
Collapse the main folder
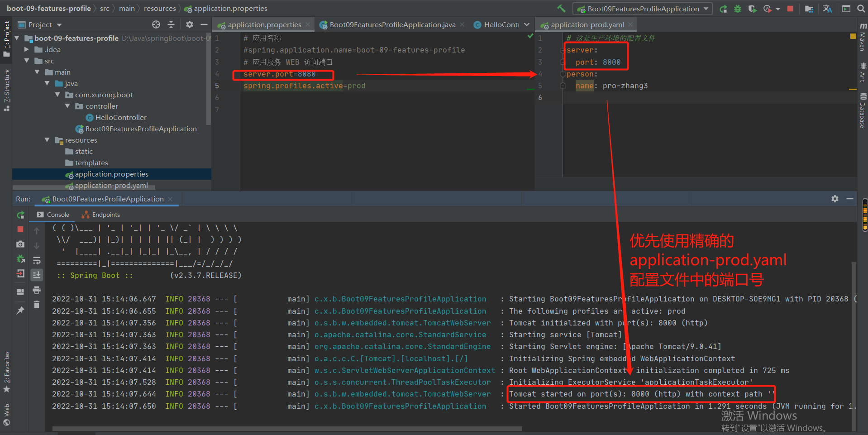37,72
